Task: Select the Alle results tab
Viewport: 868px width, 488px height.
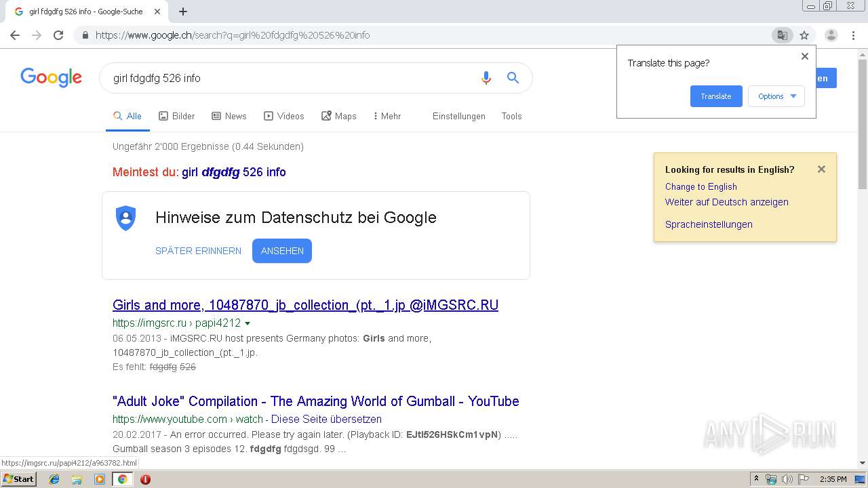Action: coord(127,116)
